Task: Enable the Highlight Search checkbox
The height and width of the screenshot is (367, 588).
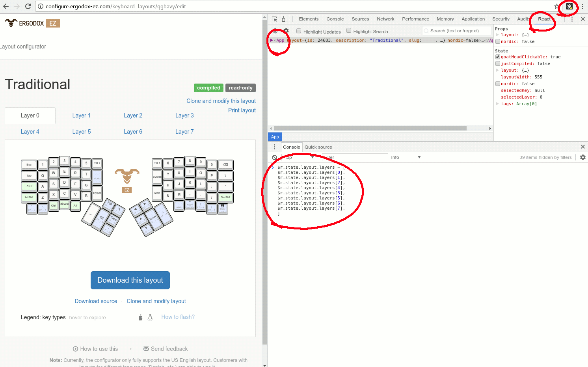Action: (349, 30)
